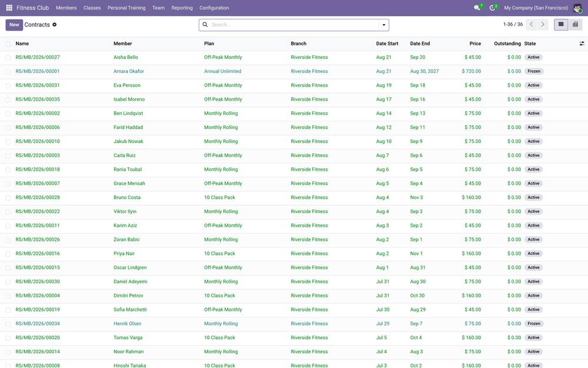Click member name Amara Okafor
This screenshot has height=368, width=588.
pyautogui.click(x=129, y=71)
